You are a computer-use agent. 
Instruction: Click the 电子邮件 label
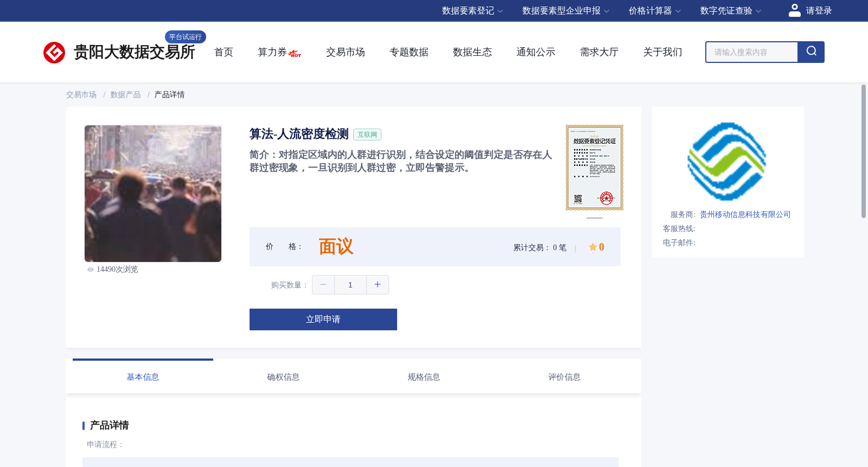pyautogui.click(x=679, y=243)
